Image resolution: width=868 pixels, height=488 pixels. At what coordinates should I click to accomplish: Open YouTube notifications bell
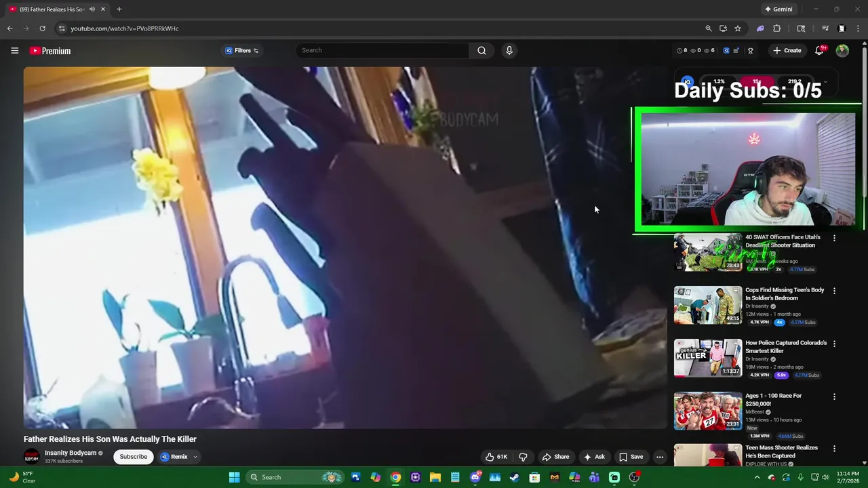click(819, 51)
